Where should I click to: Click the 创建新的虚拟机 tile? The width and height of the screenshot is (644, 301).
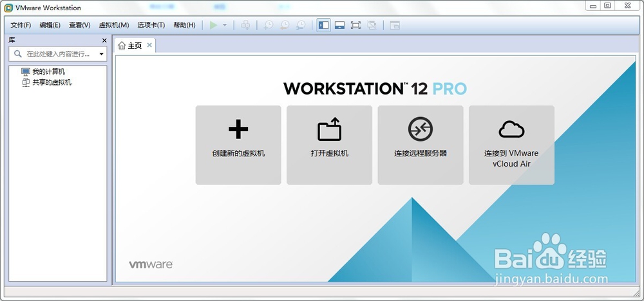238,145
